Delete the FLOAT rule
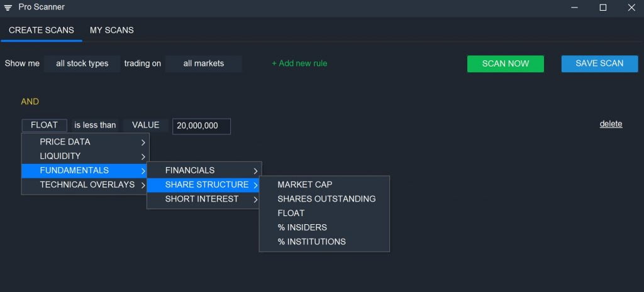Viewport: 644px width, 292px height. [x=611, y=124]
